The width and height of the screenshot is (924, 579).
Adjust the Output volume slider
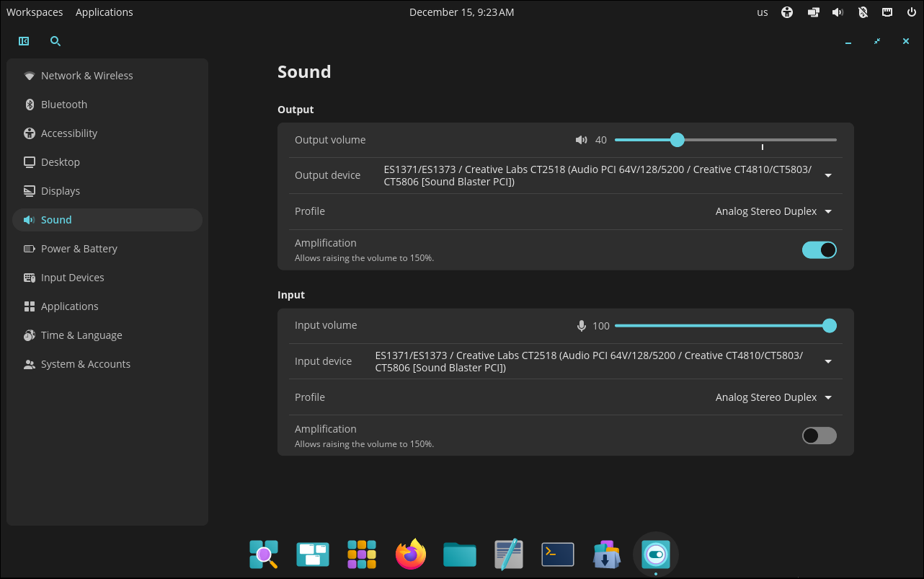click(x=677, y=139)
